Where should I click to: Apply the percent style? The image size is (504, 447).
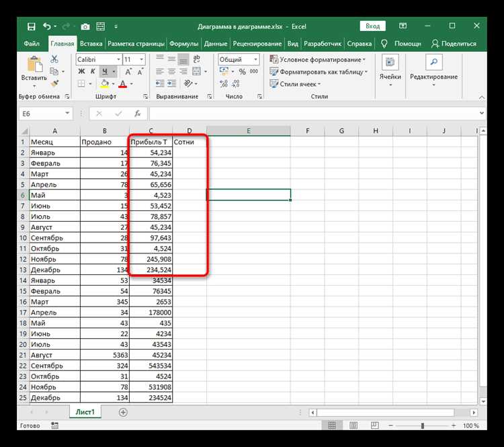(242, 72)
